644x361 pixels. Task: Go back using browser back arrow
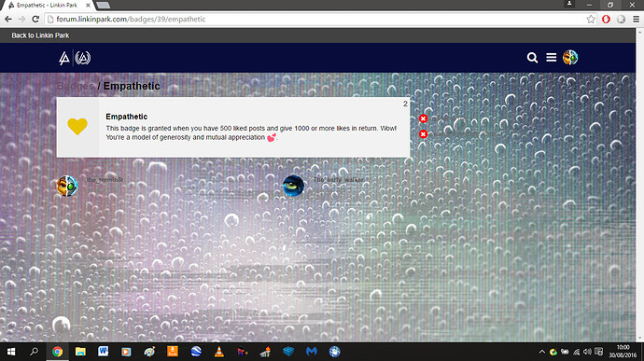coord(8,19)
